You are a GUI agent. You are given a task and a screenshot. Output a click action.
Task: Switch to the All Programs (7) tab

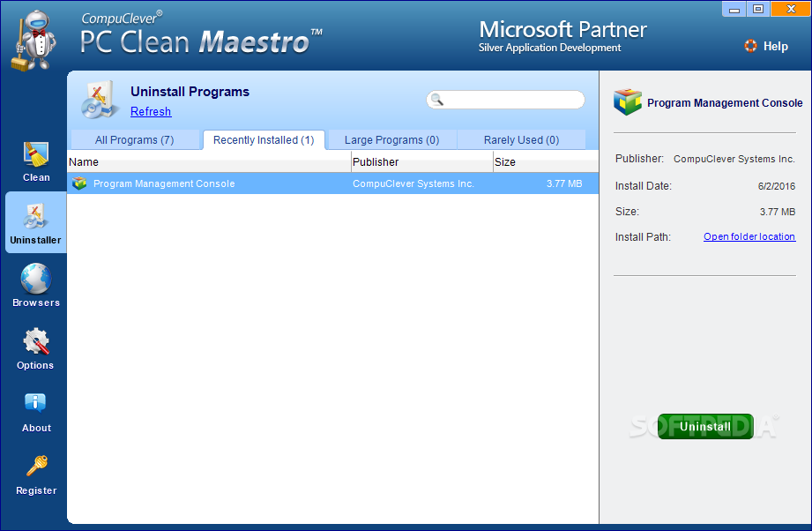coord(135,140)
